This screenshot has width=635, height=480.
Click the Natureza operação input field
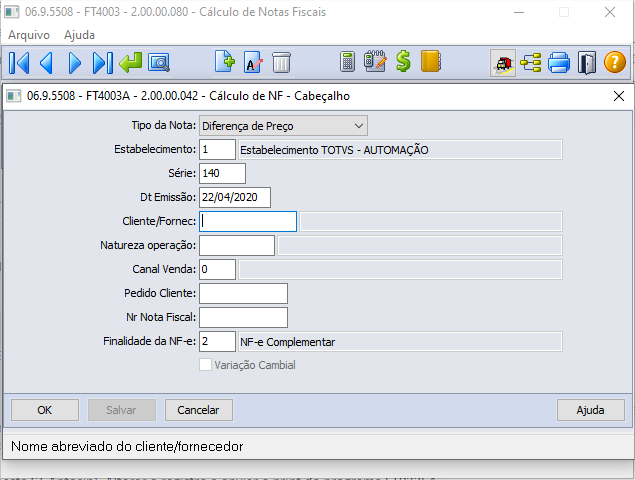237,245
